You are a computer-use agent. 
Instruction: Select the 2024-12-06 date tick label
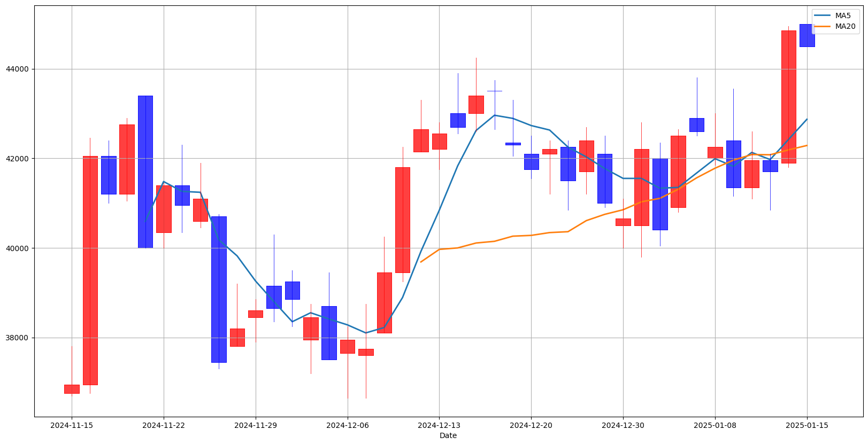tap(348, 425)
